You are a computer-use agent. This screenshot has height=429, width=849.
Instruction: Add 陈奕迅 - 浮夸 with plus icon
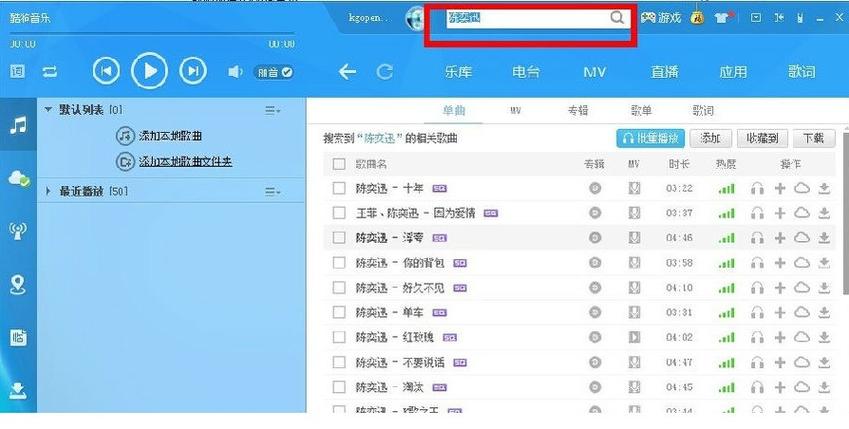tap(780, 238)
